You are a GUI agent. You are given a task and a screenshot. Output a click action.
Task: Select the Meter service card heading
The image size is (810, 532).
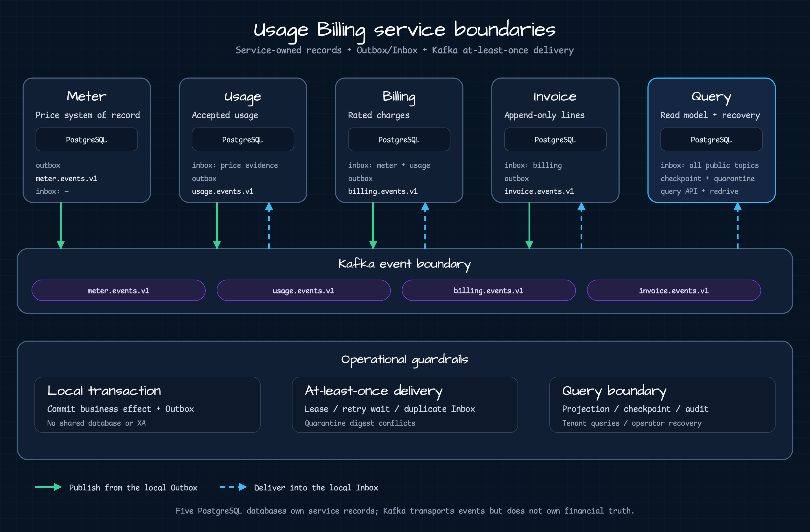[86, 97]
